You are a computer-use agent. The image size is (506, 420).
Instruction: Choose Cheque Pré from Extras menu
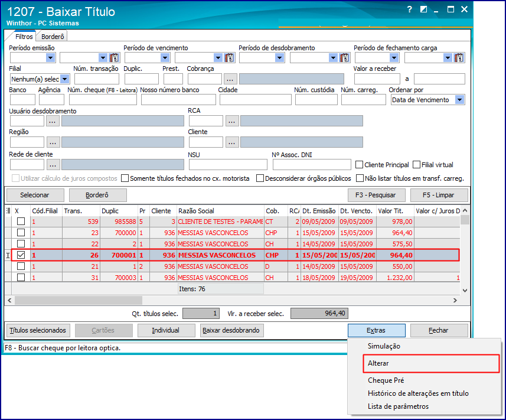click(386, 380)
